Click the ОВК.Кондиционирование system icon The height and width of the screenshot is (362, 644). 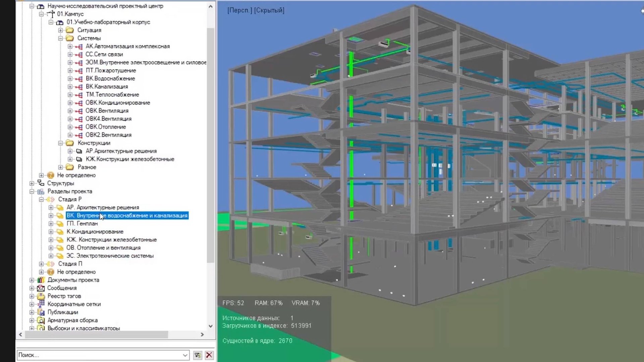[x=79, y=103]
